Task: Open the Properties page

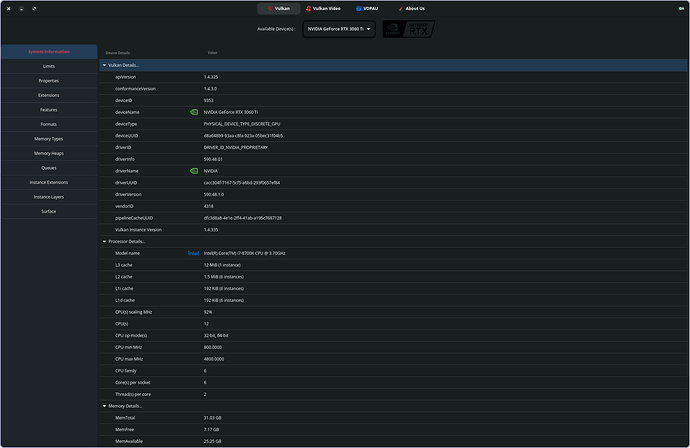Action: (49, 81)
